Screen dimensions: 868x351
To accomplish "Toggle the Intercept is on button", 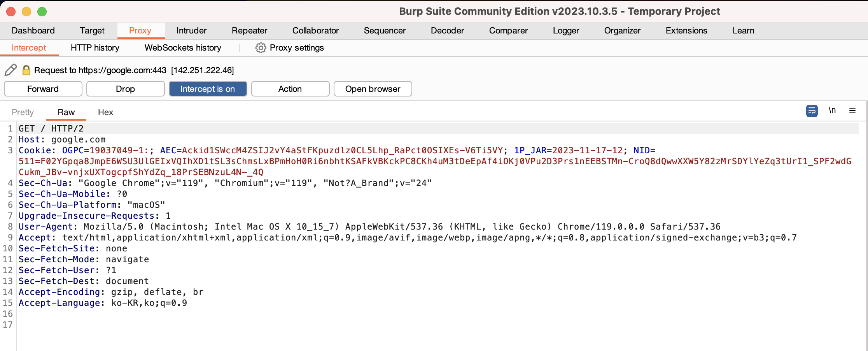I will tap(208, 89).
